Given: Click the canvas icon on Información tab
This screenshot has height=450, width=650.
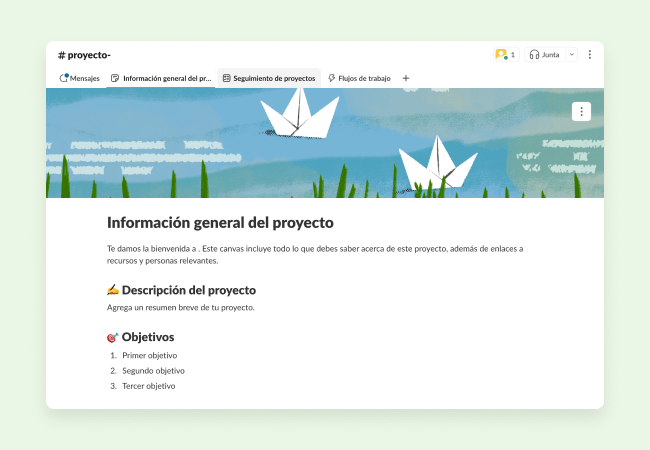Looking at the screenshot, I should coord(116,78).
